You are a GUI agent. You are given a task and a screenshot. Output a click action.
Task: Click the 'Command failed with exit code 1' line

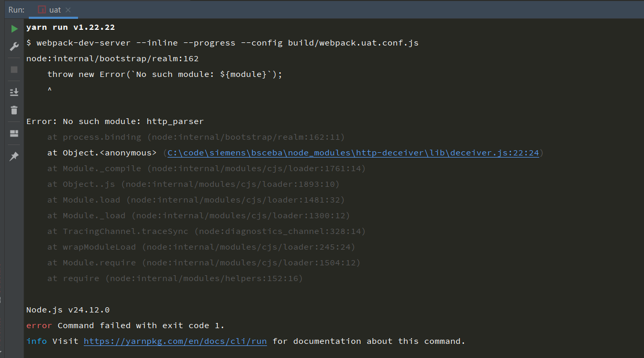(x=140, y=326)
